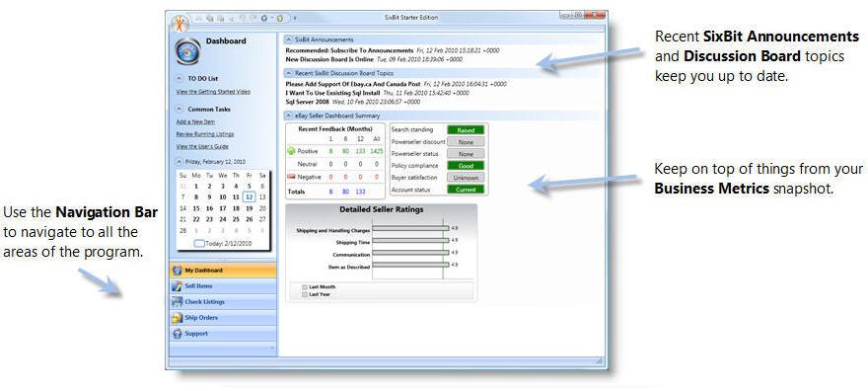Click the Communication rating bar
This screenshot has width=868, height=391.
(410, 253)
